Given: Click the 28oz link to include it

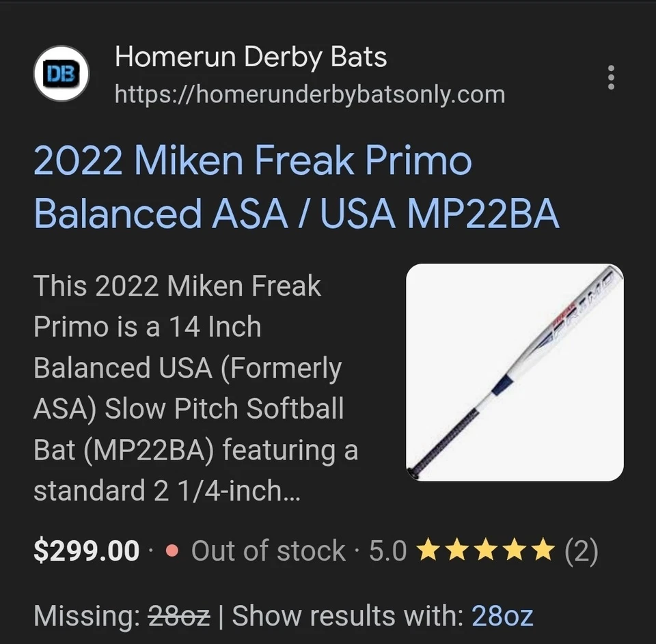Looking at the screenshot, I should [502, 617].
